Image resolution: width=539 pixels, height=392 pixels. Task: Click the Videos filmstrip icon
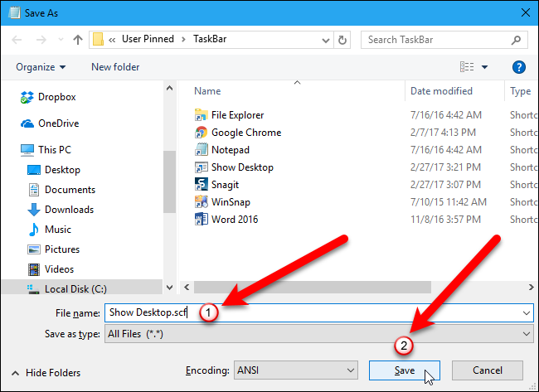click(34, 269)
